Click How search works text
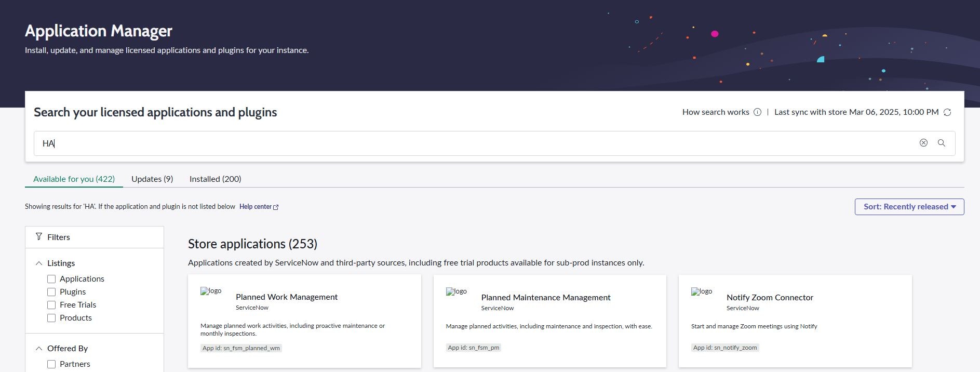The height and width of the screenshot is (372, 980). point(716,112)
